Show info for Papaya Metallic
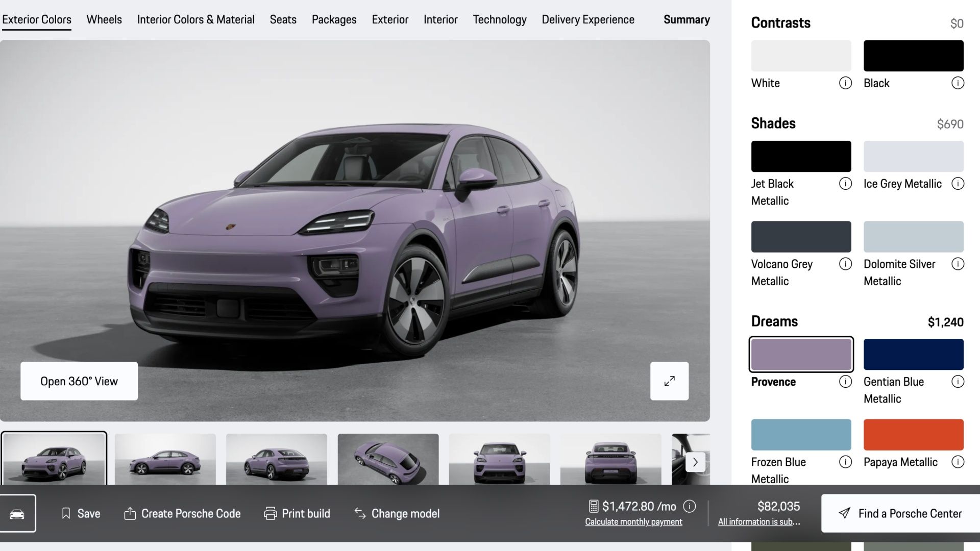This screenshot has width=980, height=551. [x=958, y=462]
